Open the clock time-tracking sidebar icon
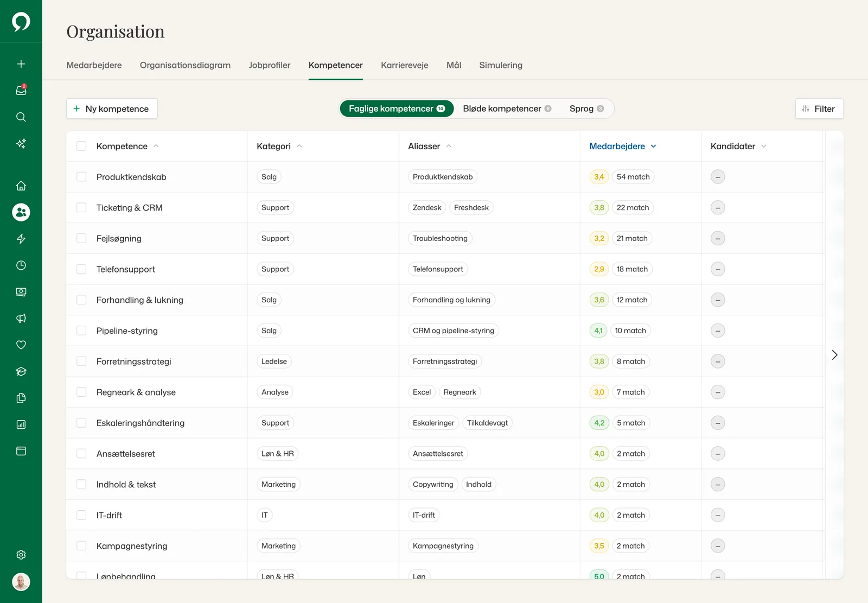The image size is (868, 603). click(x=21, y=265)
